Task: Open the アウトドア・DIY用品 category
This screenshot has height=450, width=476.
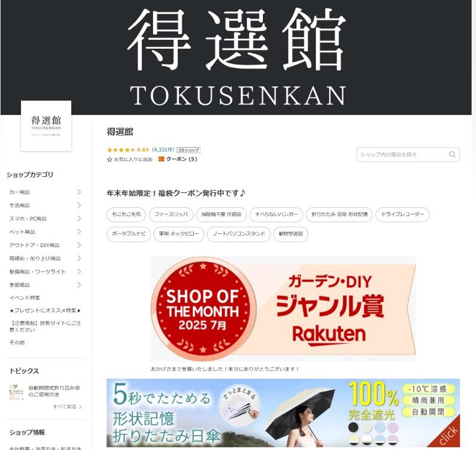Action: click(x=35, y=245)
